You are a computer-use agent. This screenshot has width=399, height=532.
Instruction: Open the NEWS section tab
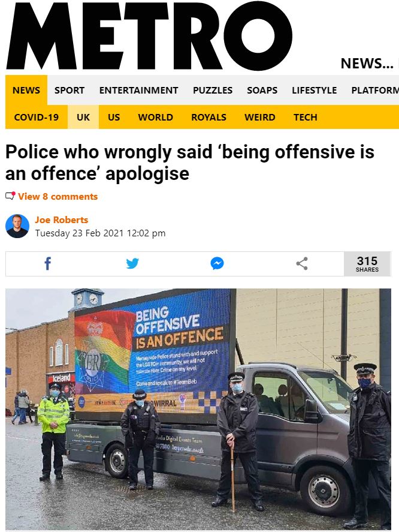[x=26, y=90]
